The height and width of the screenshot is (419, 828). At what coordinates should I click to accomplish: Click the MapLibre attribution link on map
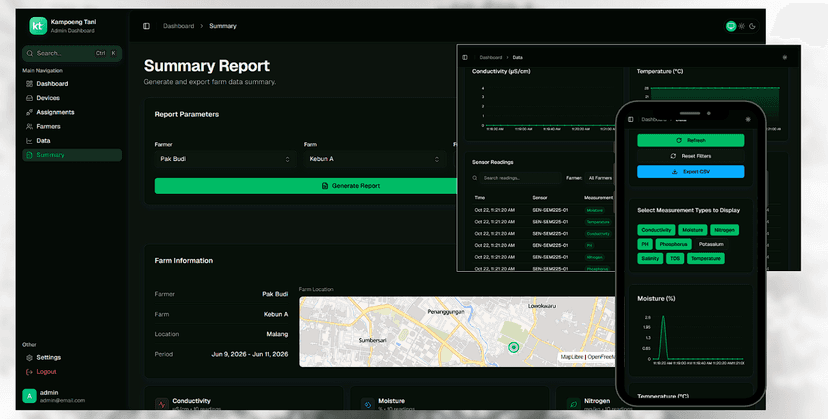[x=572, y=357]
